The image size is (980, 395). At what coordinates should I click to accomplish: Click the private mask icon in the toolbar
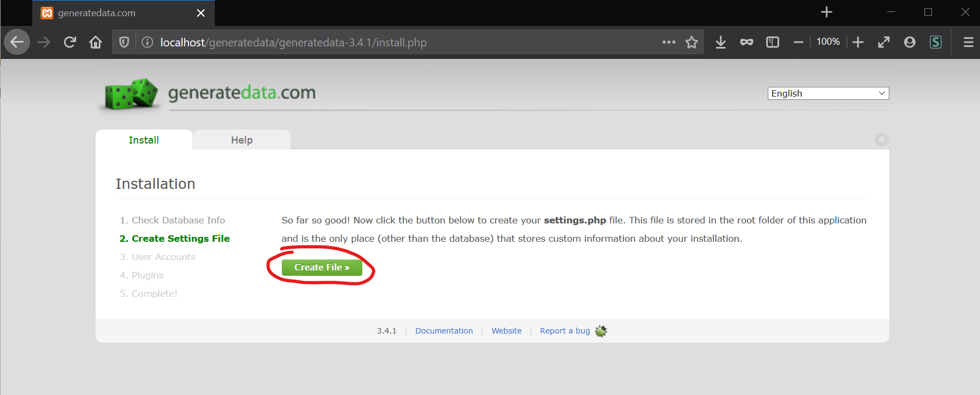[747, 42]
